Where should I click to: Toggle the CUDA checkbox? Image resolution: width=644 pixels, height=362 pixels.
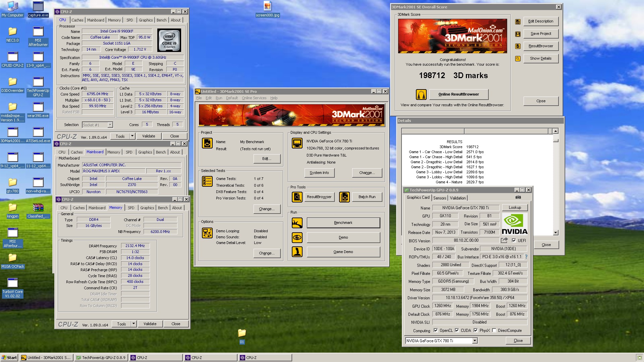tap(457, 330)
